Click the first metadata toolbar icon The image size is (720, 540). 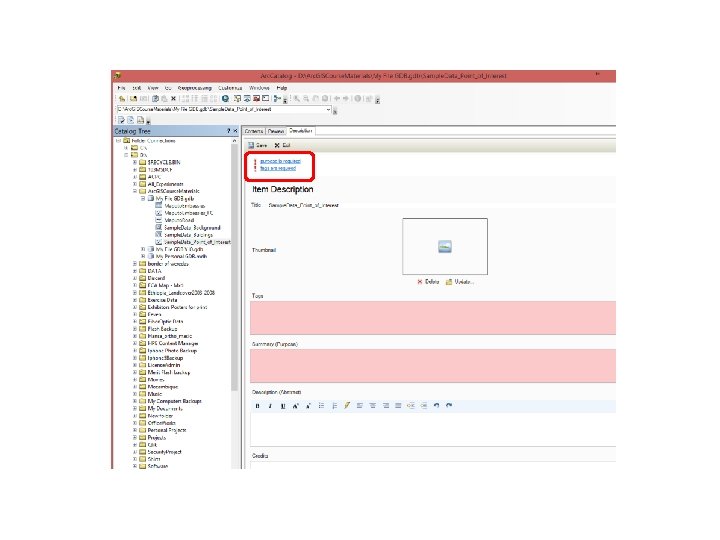[x=121, y=120]
